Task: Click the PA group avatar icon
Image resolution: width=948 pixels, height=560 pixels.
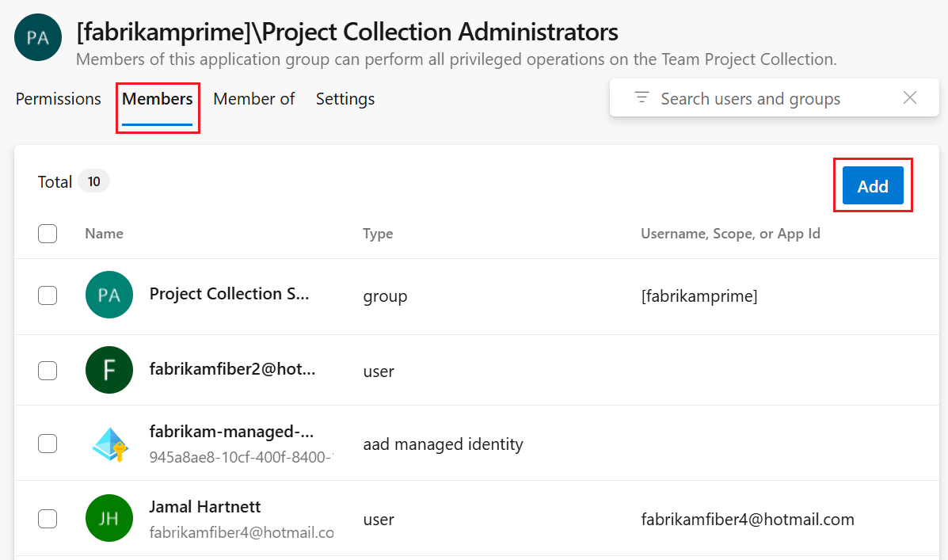Action: (x=37, y=36)
